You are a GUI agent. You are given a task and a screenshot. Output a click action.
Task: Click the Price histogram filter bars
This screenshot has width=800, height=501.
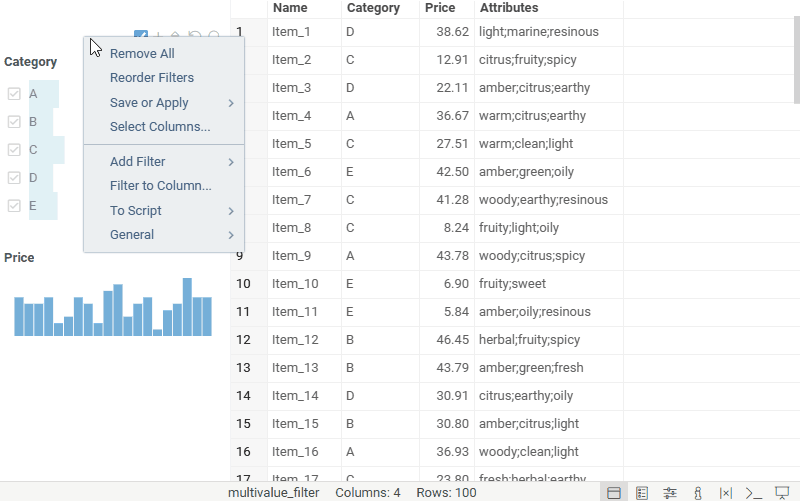pyautogui.click(x=113, y=308)
